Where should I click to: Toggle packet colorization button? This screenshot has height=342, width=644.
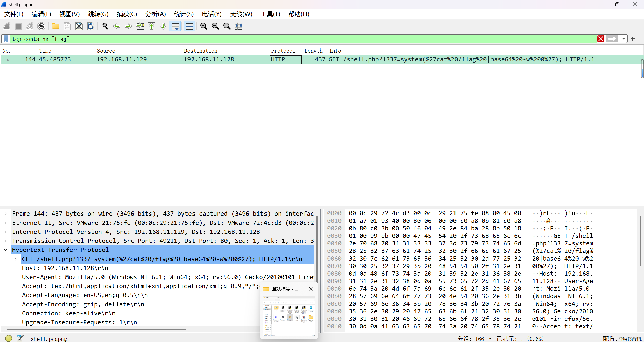190,26
